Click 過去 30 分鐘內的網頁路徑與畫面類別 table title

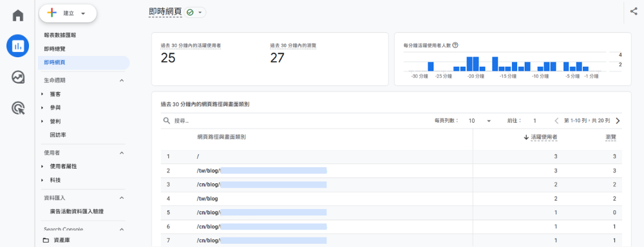pyautogui.click(x=205, y=104)
